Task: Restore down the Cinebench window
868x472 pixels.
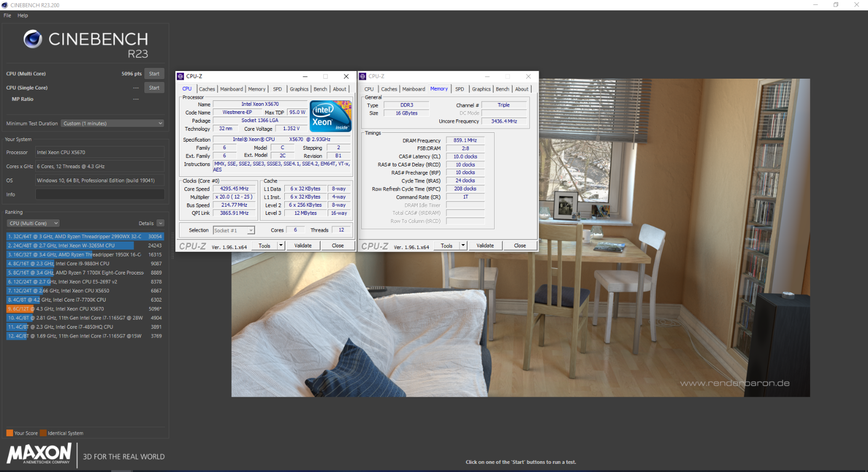Action: pyautogui.click(x=836, y=5)
